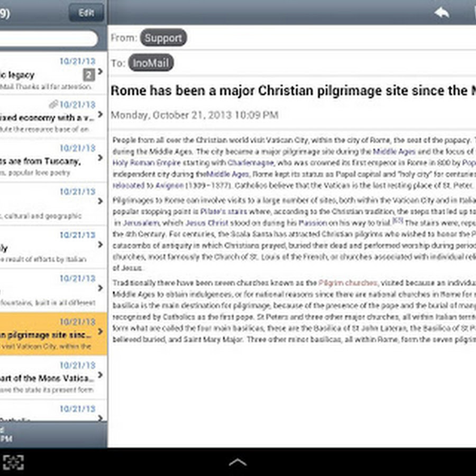Click the Support sender badge

point(163,38)
